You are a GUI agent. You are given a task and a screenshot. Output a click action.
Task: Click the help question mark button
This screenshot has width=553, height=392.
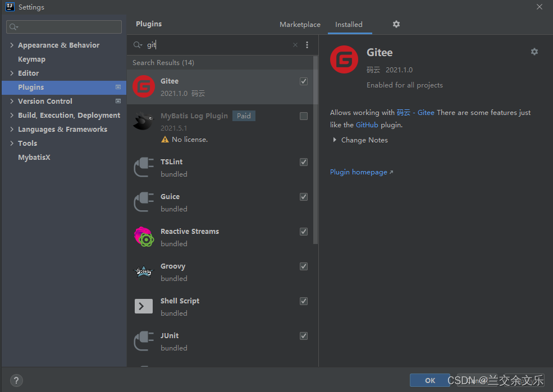click(16, 380)
